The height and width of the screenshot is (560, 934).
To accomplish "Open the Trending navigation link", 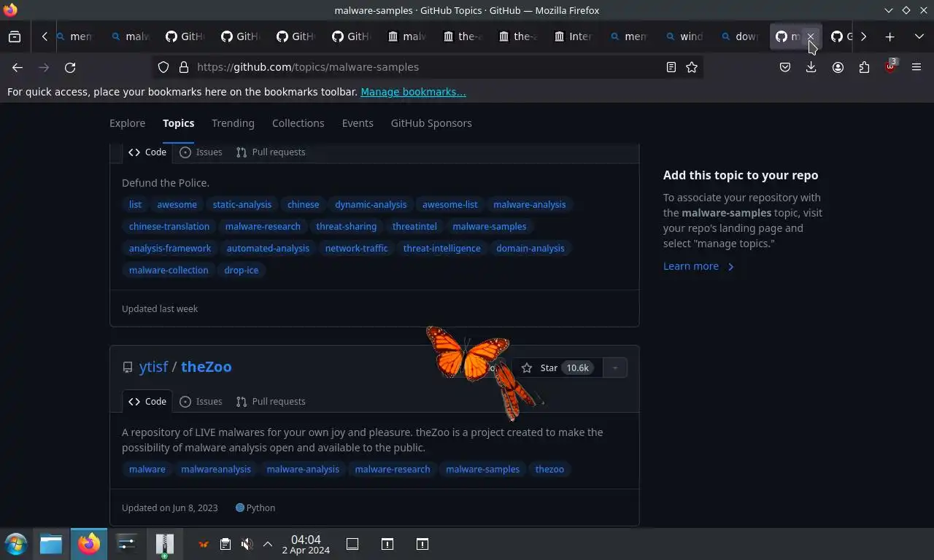I will (233, 123).
